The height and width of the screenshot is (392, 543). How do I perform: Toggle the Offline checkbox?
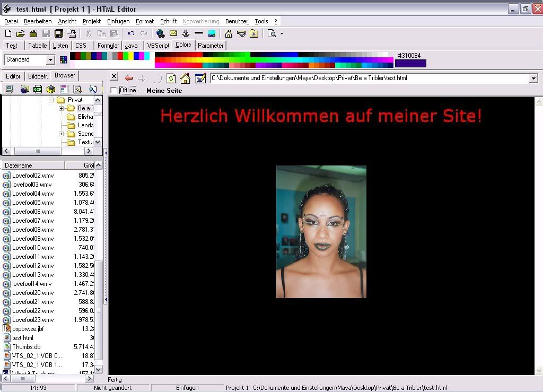113,90
